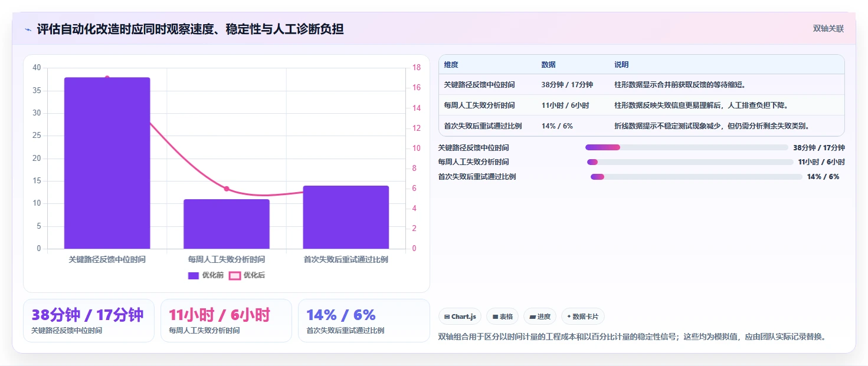Image resolution: width=868 pixels, height=366 pixels.
Task: Click right axis tick value 18
Action: click(x=416, y=68)
